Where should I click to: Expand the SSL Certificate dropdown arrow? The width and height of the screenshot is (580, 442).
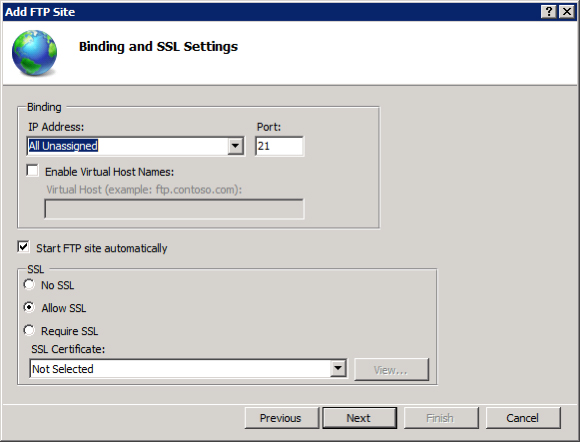(x=338, y=368)
